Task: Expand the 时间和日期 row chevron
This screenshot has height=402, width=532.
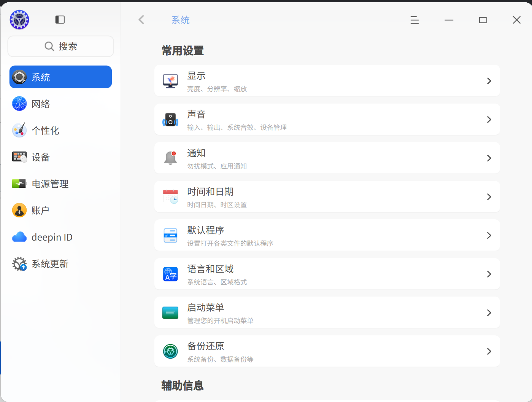Action: pyautogui.click(x=489, y=197)
